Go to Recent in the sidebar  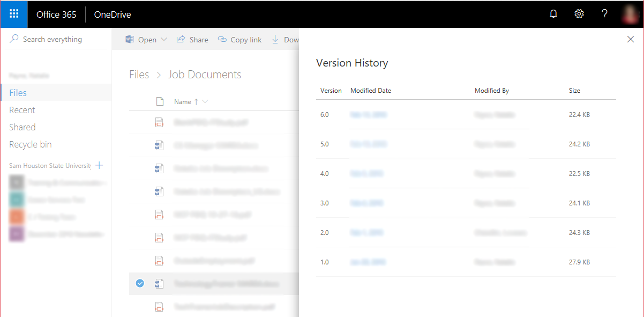point(22,109)
